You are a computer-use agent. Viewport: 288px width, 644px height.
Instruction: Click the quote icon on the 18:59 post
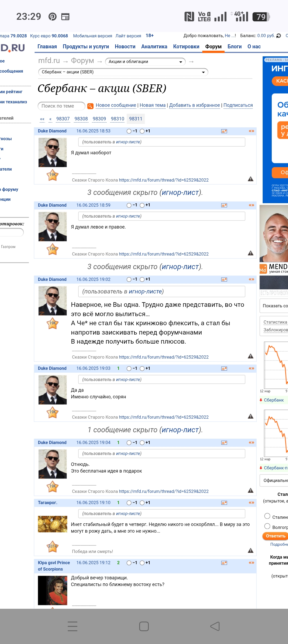tap(251, 205)
